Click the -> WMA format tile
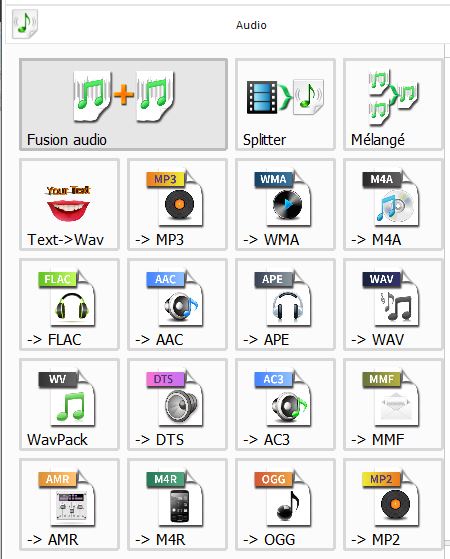 coord(285,204)
